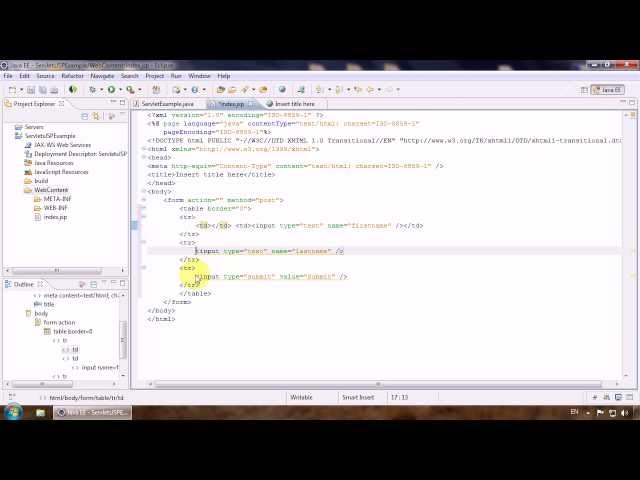Click the Smart Insert status bar field

click(x=358, y=397)
